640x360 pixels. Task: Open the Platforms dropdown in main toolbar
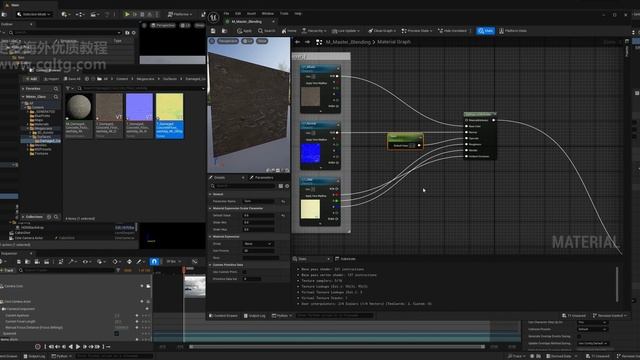(180, 14)
